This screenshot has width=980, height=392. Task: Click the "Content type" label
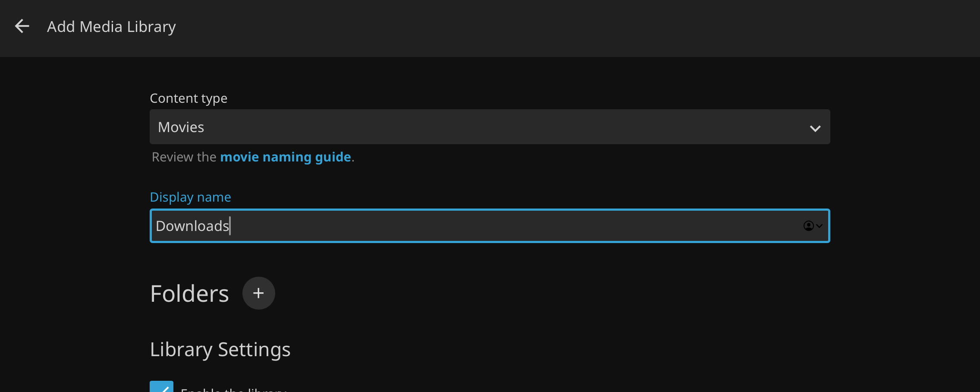(188, 98)
